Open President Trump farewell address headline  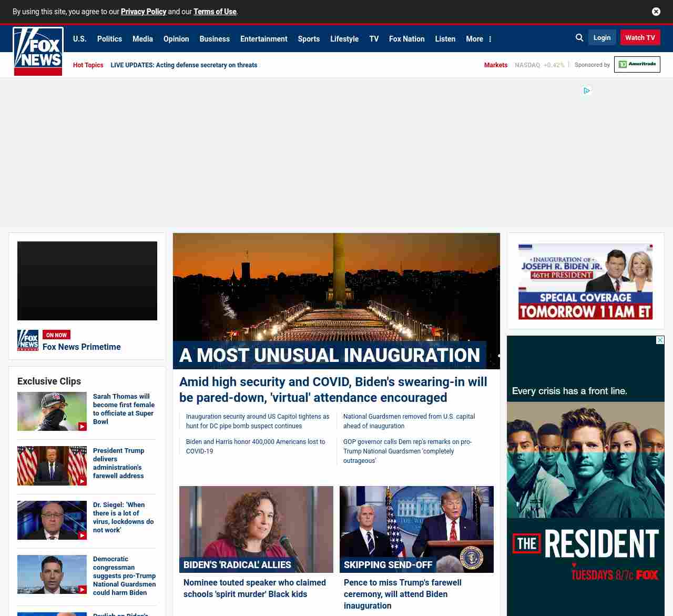point(119,463)
